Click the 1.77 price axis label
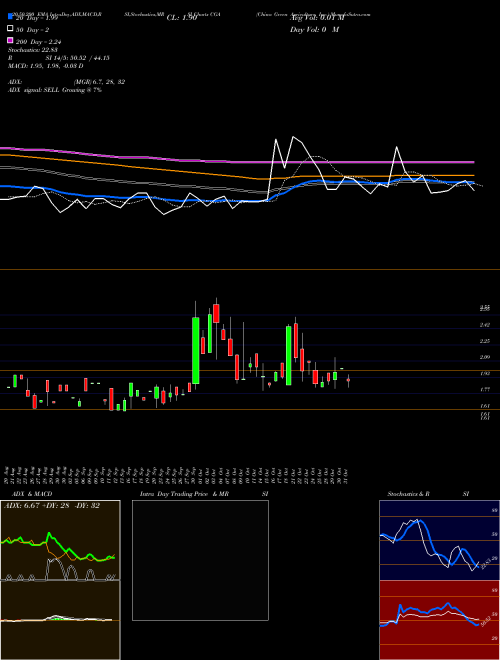Image resolution: width=500 pixels, height=660 pixels. (485, 390)
